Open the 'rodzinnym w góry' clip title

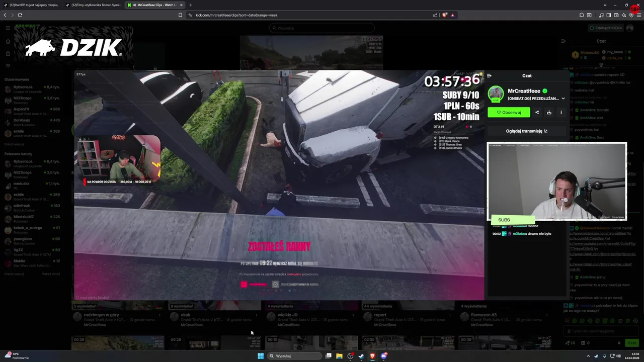pyautogui.click(x=101, y=315)
